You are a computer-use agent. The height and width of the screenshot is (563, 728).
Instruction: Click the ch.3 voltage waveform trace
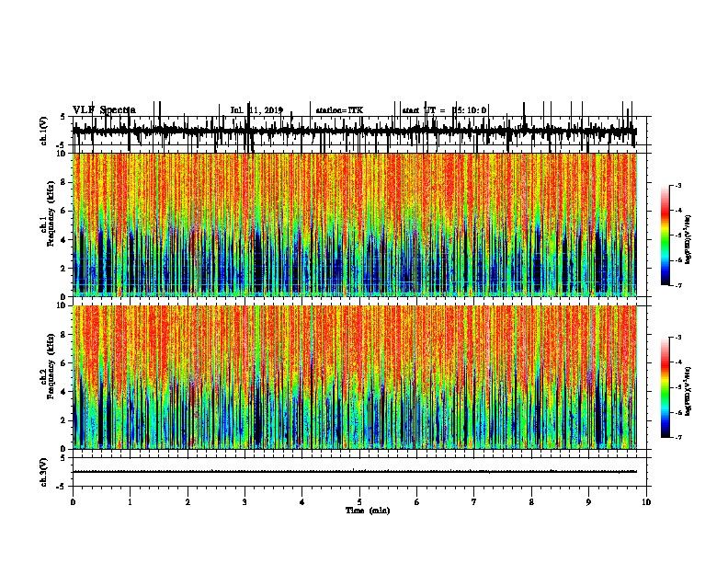[x=355, y=472]
